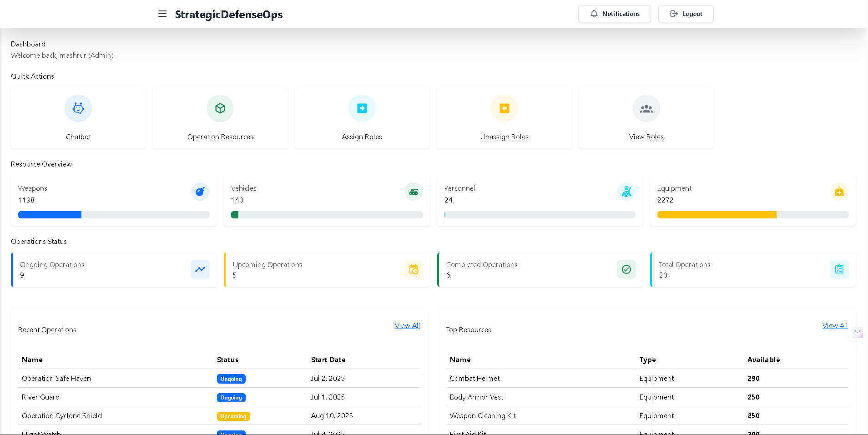Image resolution: width=868 pixels, height=435 pixels.
Task: Click Weapon Cleaning Kit resource name
Action: point(483,416)
